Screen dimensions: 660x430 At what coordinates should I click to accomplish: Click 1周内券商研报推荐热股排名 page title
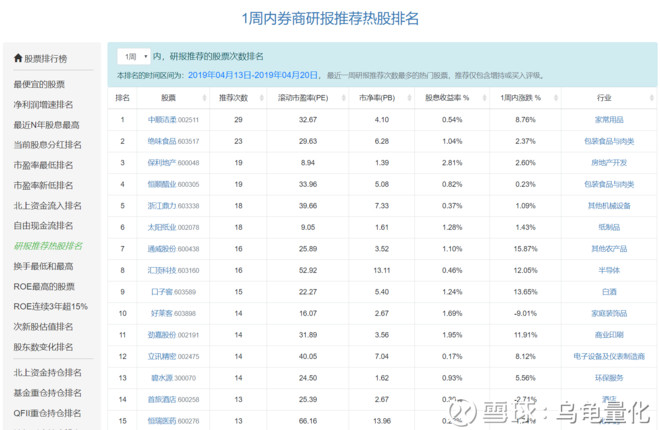pyautogui.click(x=330, y=19)
